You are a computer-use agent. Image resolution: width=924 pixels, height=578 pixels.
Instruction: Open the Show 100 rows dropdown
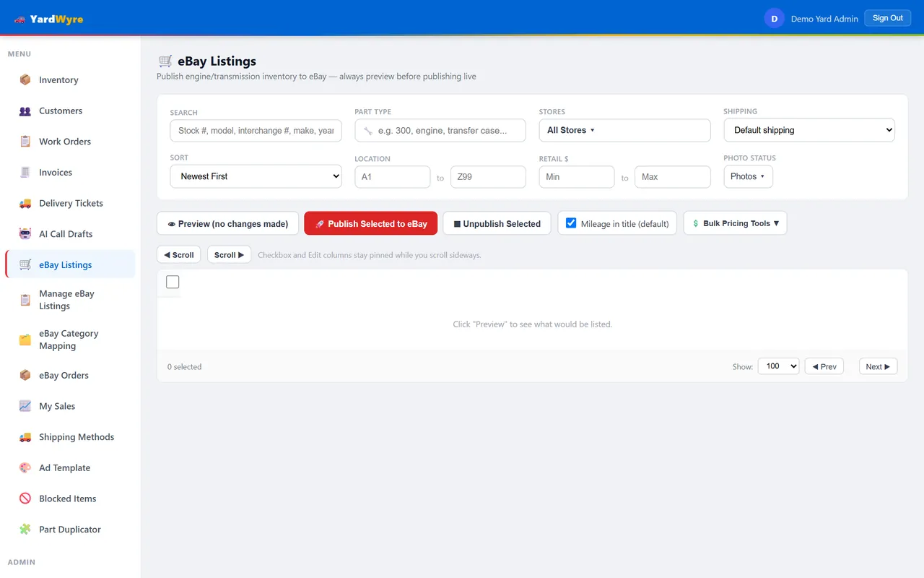(778, 366)
